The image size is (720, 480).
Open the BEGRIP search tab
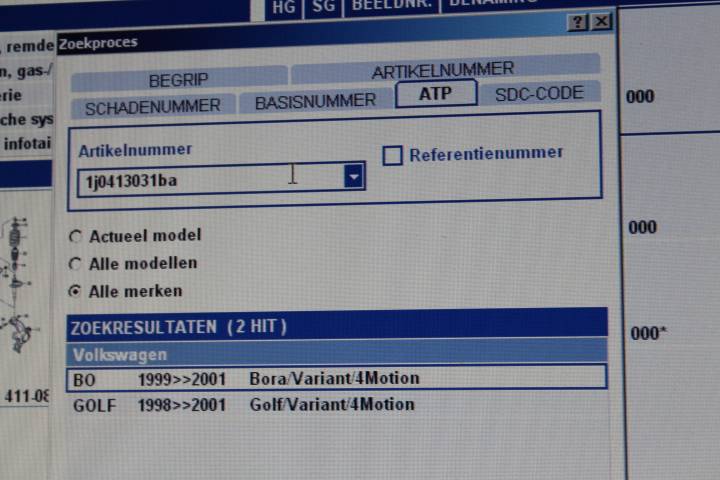(179, 79)
